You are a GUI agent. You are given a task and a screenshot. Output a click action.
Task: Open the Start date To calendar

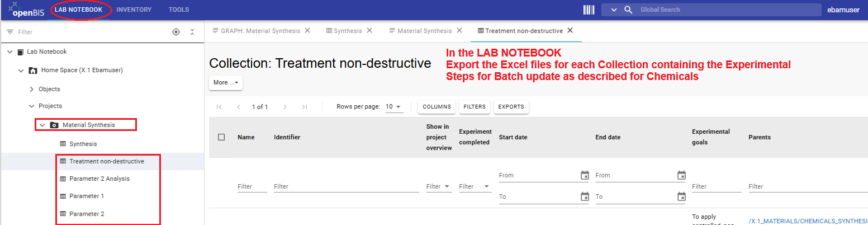(x=585, y=196)
